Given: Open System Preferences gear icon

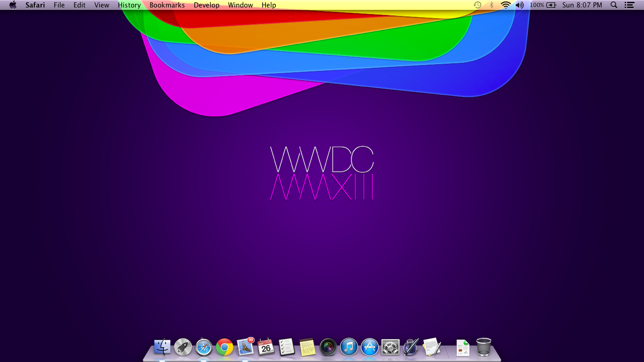Looking at the screenshot, I should point(390,347).
